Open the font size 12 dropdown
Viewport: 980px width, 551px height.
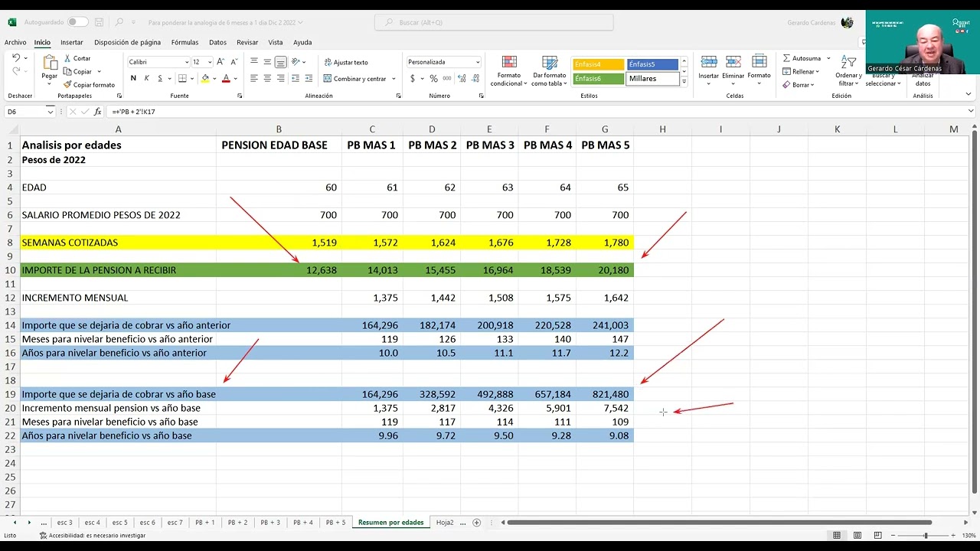tap(210, 62)
